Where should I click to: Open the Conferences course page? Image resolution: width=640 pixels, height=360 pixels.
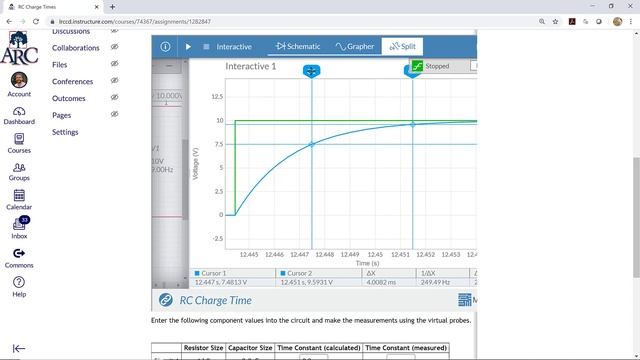[x=72, y=81]
